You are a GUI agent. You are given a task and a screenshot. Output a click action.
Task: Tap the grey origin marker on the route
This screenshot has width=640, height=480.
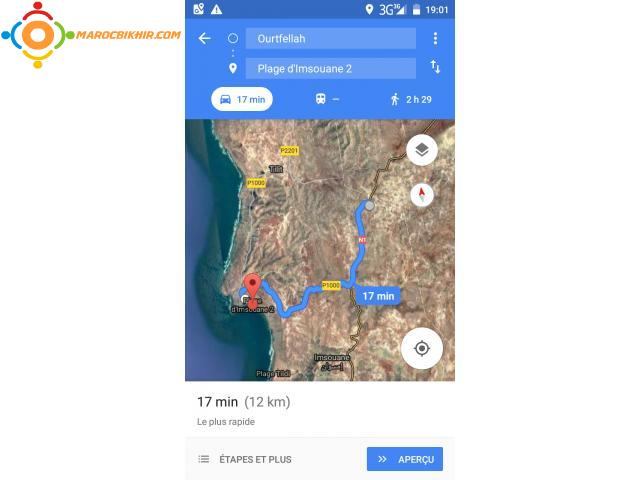coord(369,206)
